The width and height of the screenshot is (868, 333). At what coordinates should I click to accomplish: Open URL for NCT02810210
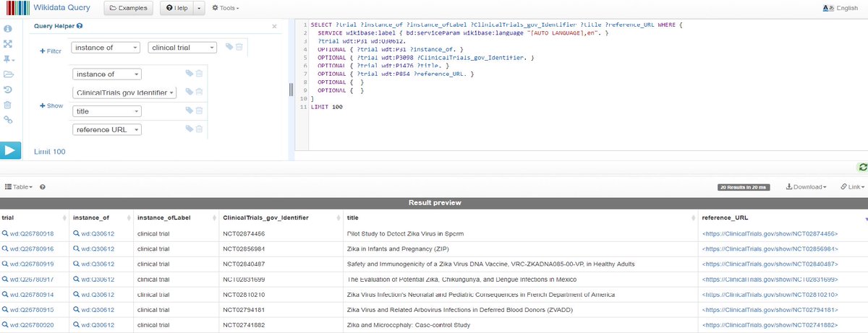point(770,295)
